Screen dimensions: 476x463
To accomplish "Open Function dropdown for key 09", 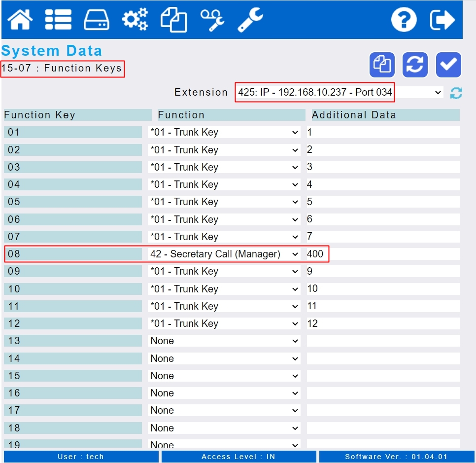I will point(224,271).
